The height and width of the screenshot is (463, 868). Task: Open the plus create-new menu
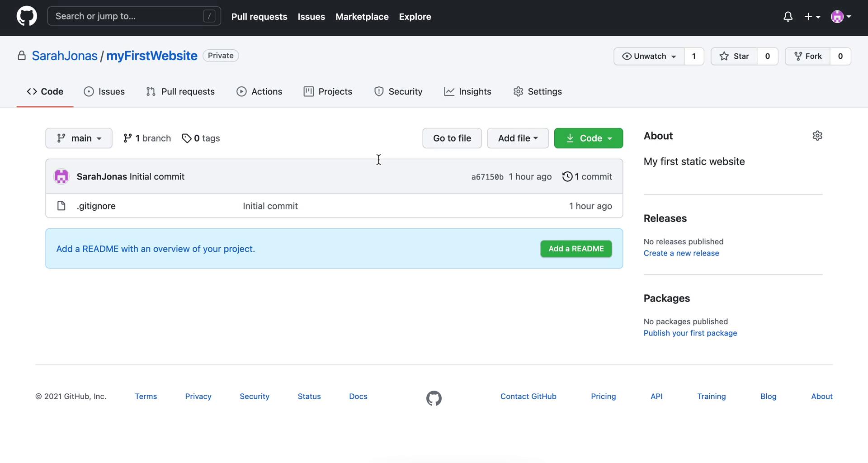pyautogui.click(x=812, y=17)
